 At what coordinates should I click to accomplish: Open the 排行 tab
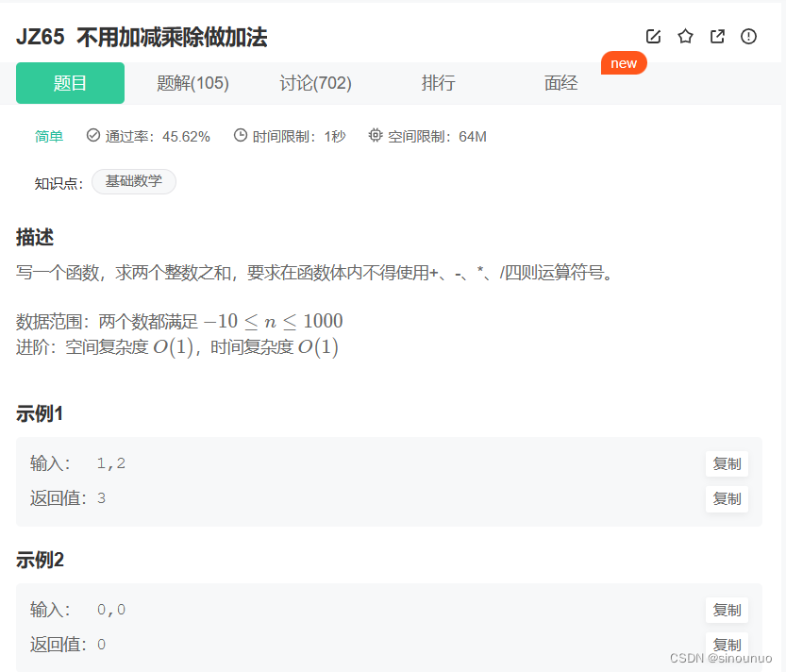pyautogui.click(x=438, y=83)
